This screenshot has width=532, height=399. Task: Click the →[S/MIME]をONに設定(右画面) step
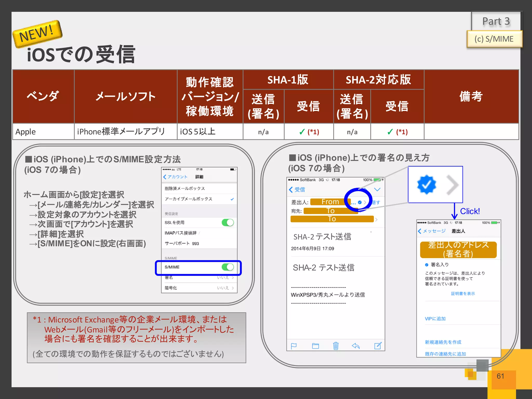click(x=87, y=244)
